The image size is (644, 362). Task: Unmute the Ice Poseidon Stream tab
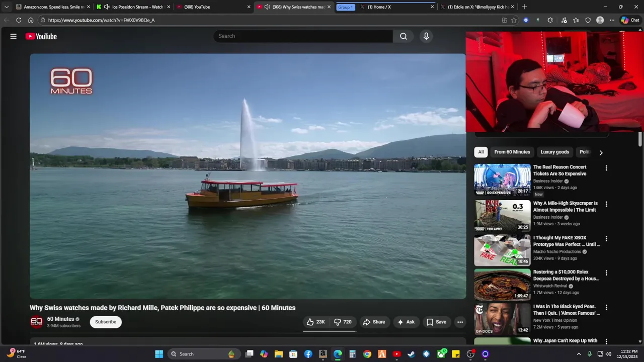coord(107,7)
